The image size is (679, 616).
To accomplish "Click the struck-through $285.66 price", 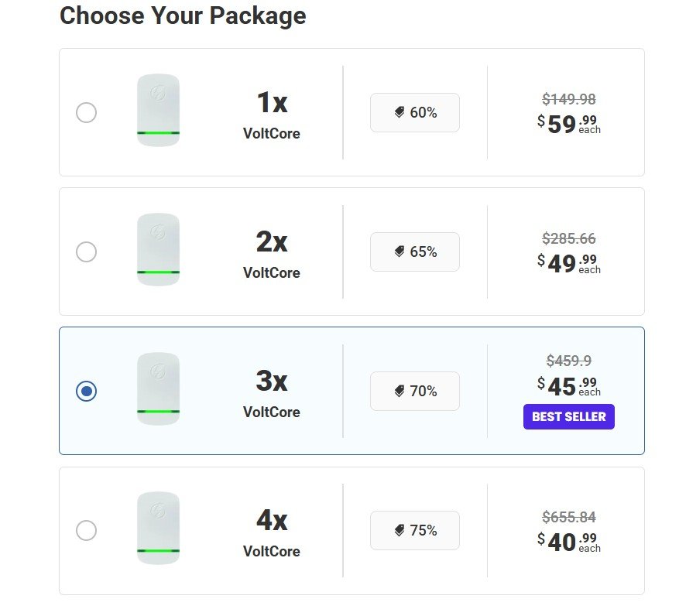I will point(568,238).
